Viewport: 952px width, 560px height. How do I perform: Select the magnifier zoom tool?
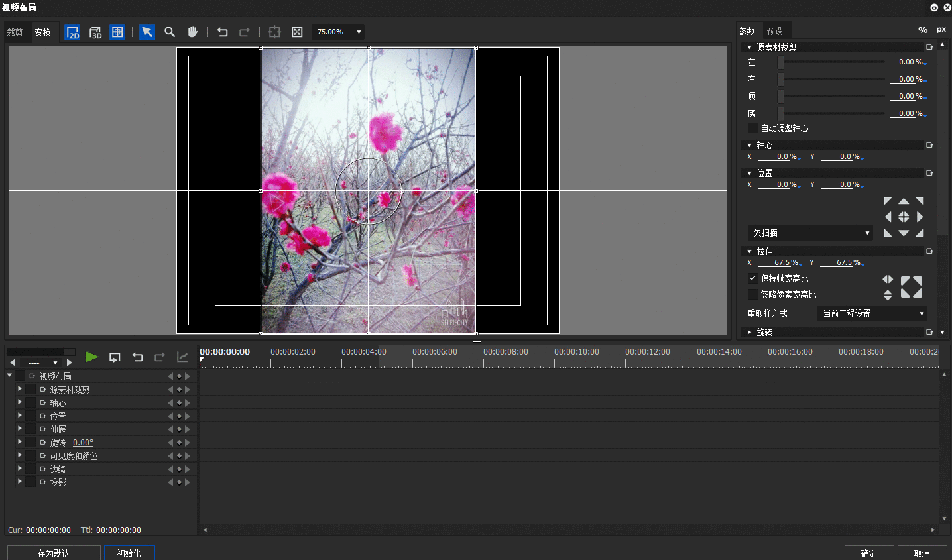(x=170, y=32)
